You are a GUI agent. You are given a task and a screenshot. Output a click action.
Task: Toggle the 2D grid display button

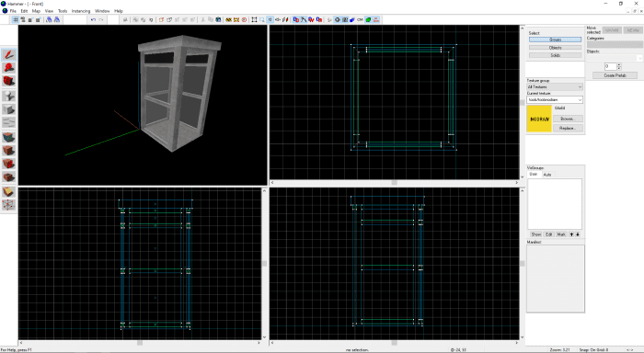pos(16,19)
